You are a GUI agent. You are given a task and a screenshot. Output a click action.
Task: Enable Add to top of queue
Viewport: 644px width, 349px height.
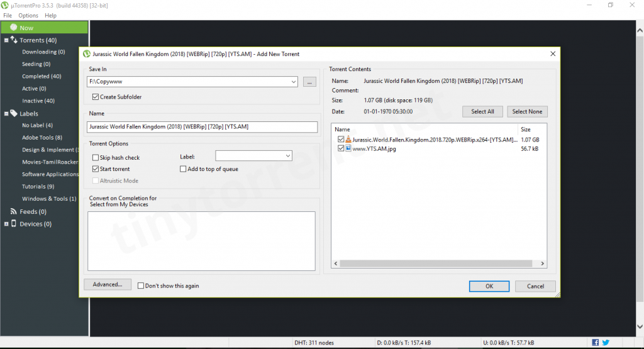[183, 169]
